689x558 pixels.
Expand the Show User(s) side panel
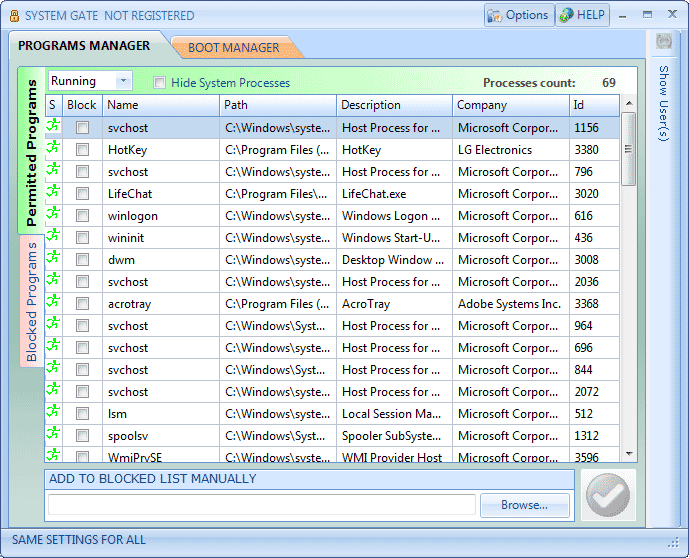(664, 104)
